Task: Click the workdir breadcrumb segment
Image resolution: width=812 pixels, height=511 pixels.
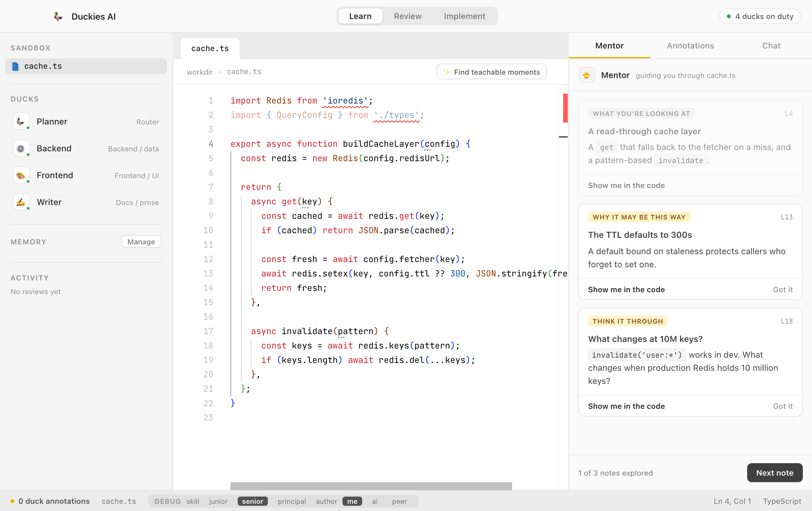Action: (x=200, y=72)
